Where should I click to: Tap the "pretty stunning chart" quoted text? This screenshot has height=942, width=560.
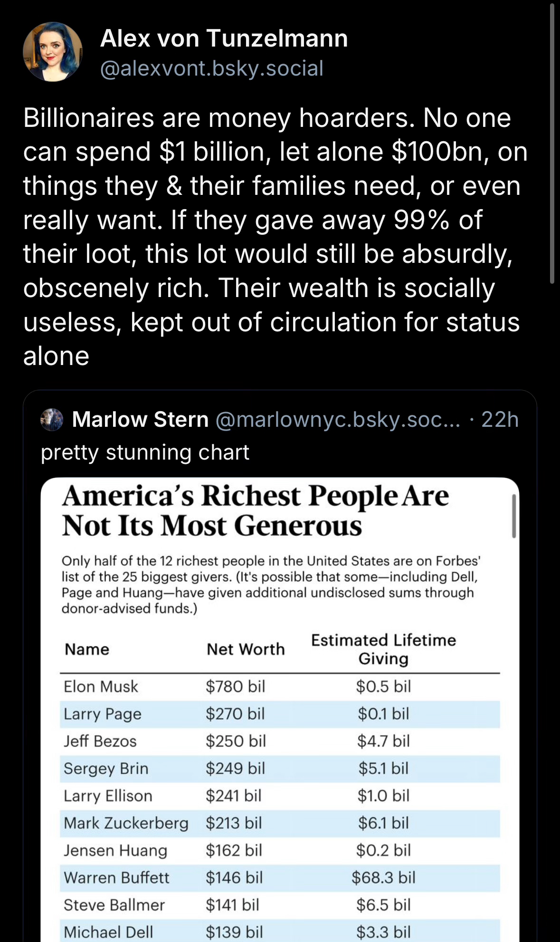[145, 452]
